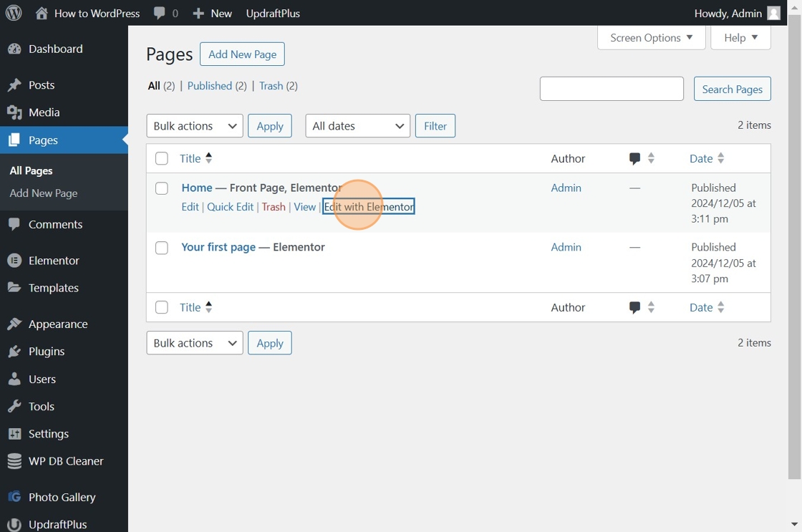Click the Media library icon
The width and height of the screenshot is (802, 532).
pyautogui.click(x=14, y=112)
